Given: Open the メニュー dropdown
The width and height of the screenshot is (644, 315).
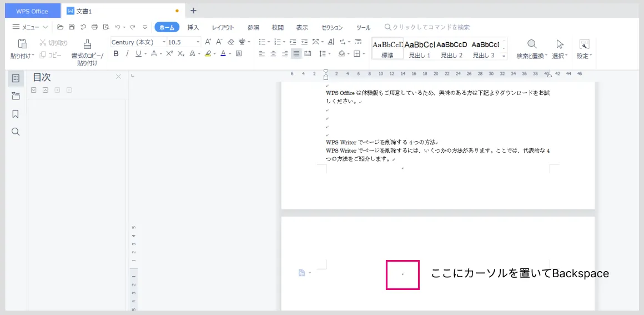Looking at the screenshot, I should pyautogui.click(x=30, y=27).
